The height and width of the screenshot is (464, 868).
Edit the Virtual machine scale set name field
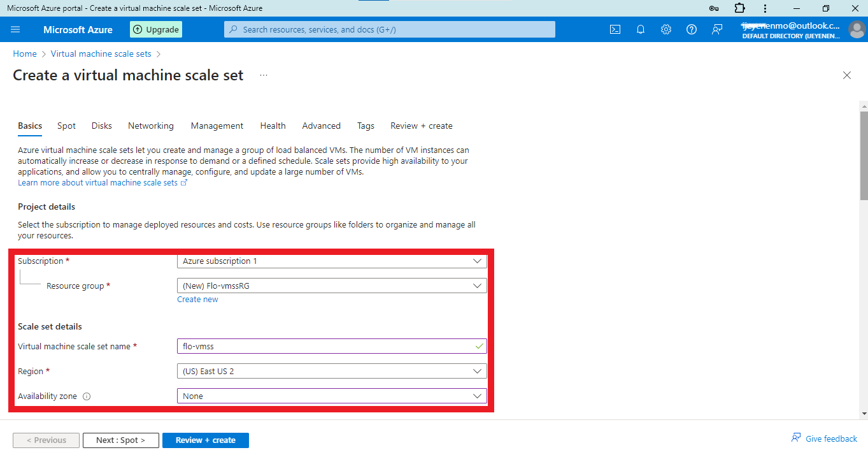pos(332,346)
